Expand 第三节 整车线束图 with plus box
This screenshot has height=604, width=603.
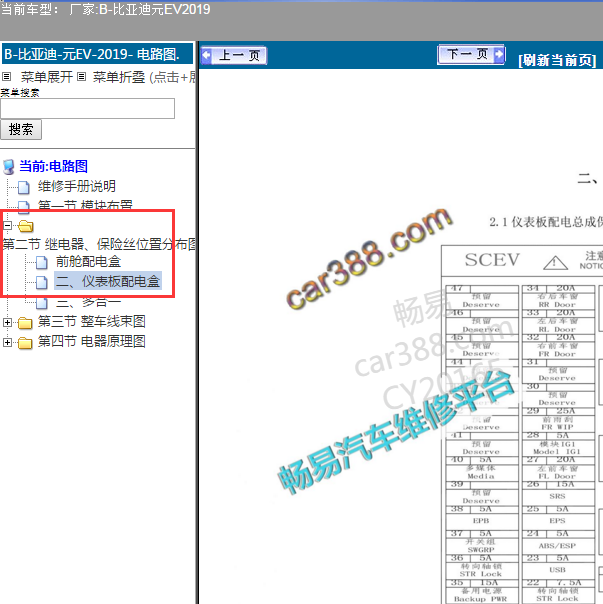pos(7,322)
